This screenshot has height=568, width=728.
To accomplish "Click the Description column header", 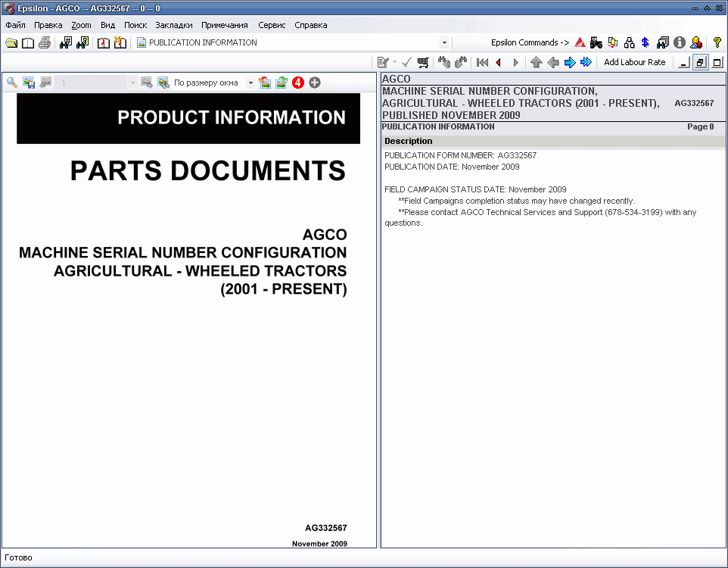I will click(409, 141).
